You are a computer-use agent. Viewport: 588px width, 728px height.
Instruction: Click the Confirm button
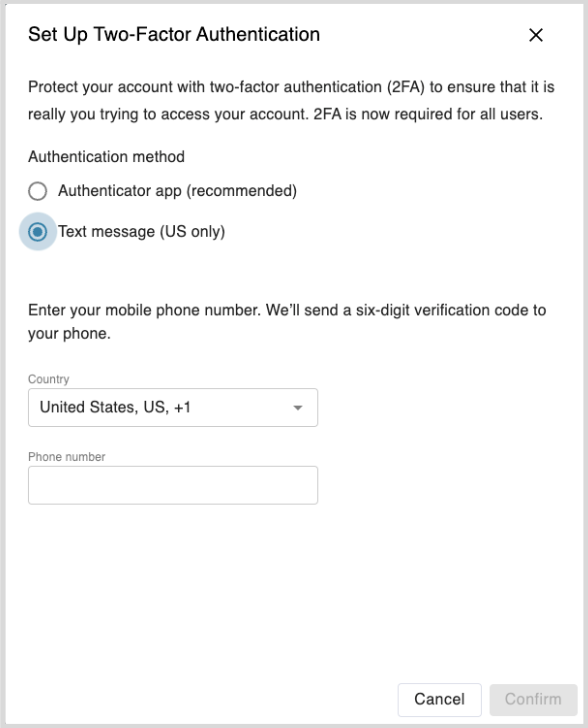click(x=533, y=699)
